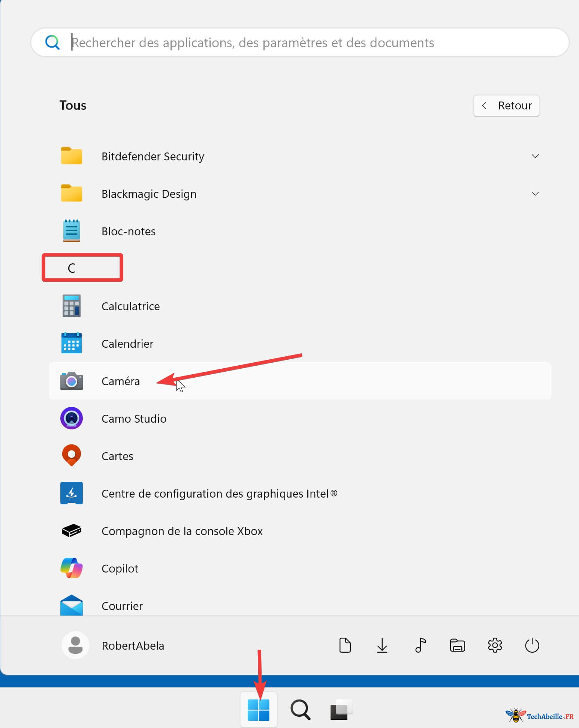Screen dimensions: 579x728
Task: Focus the application search field
Action: point(300,42)
